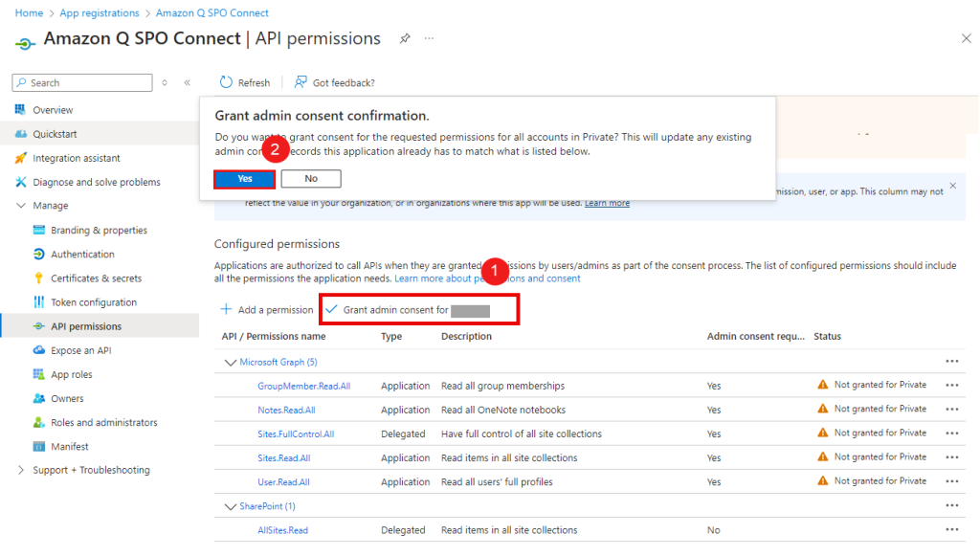Collapse the SharePoint (1) permissions group
The height and width of the screenshot is (556, 980).
pyautogui.click(x=230, y=506)
